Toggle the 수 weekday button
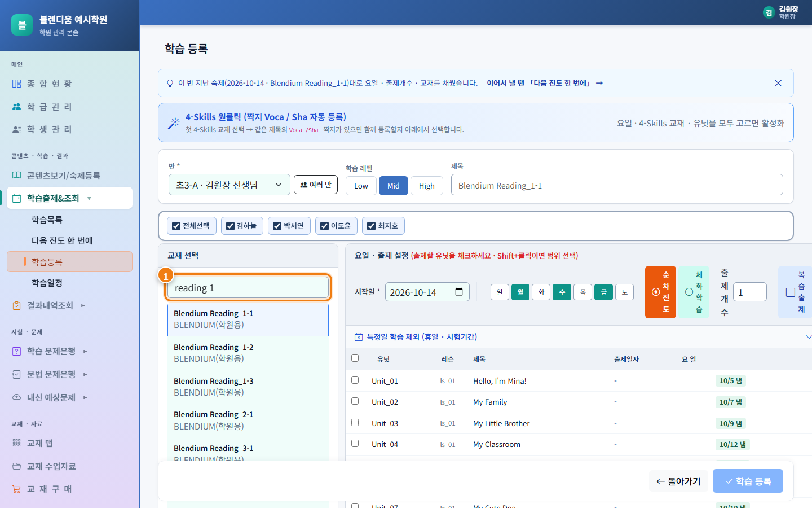812x508 pixels. pyautogui.click(x=562, y=292)
